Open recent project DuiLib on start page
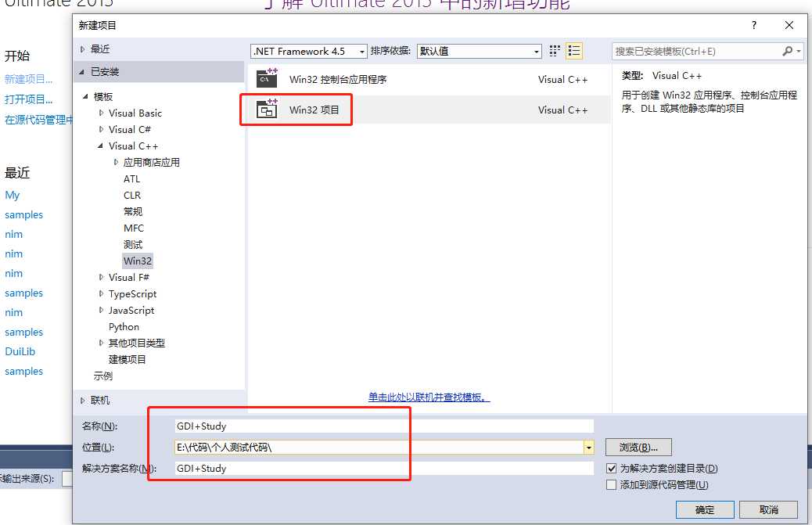The width and height of the screenshot is (812, 525). (20, 351)
